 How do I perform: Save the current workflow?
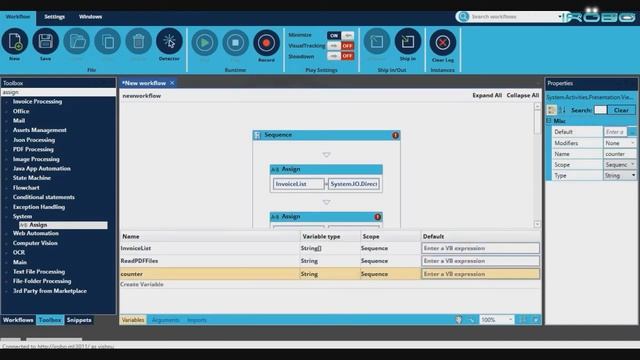(x=46, y=42)
